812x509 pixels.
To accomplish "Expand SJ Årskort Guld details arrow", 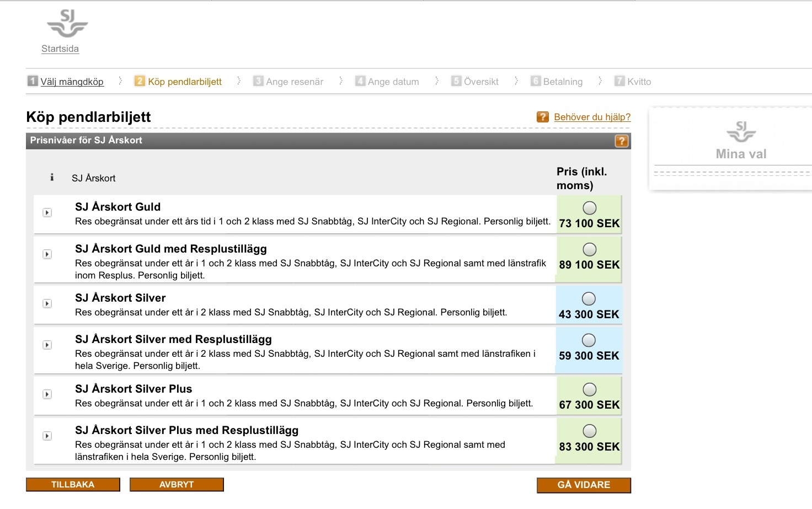I will (x=47, y=213).
